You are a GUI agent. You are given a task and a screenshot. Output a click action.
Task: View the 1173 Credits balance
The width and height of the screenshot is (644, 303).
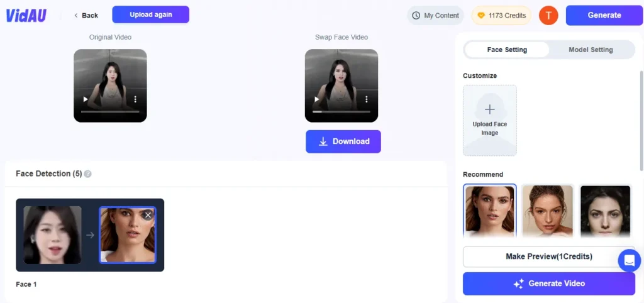click(x=501, y=16)
